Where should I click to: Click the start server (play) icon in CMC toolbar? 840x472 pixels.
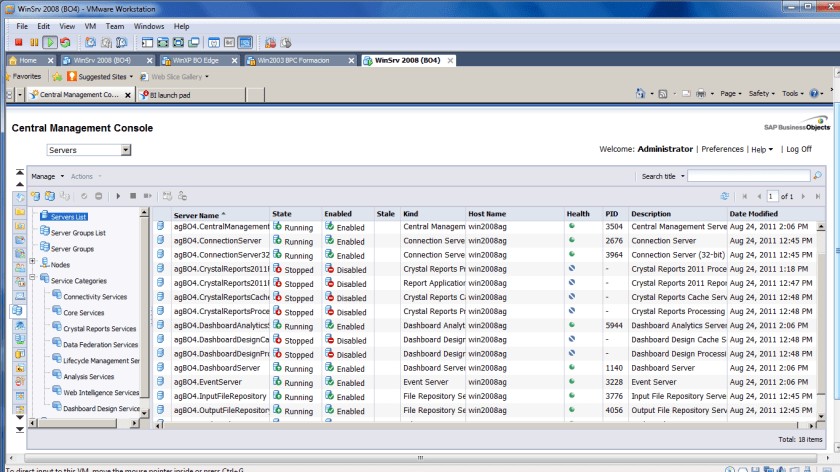pyautogui.click(x=118, y=196)
